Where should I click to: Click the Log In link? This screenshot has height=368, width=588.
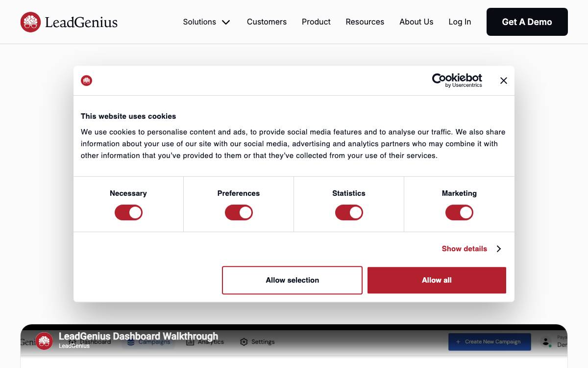pyautogui.click(x=460, y=22)
